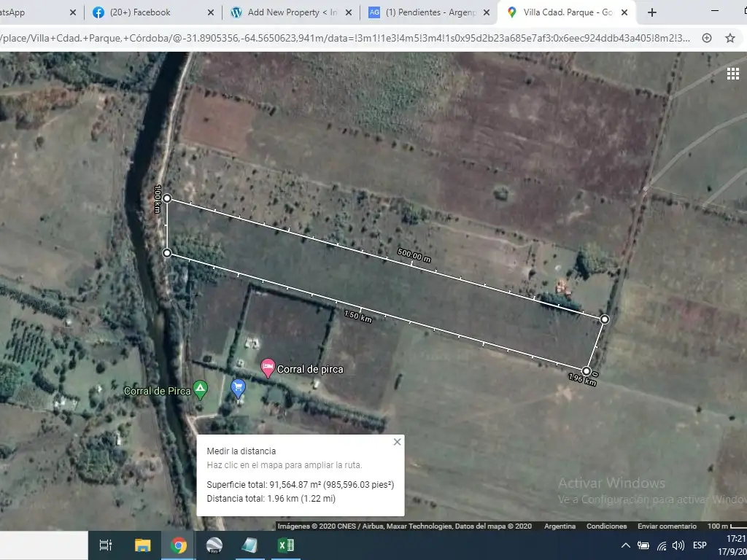Screen dimensions: 747x560
Task: Open the volume control in system tray
Action: pos(678,545)
